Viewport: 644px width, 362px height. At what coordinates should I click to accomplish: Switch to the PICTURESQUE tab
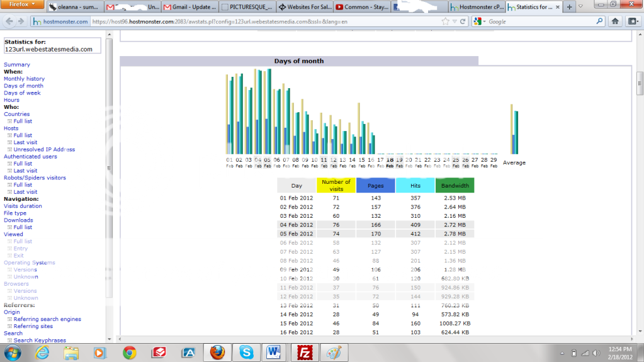(247, 7)
